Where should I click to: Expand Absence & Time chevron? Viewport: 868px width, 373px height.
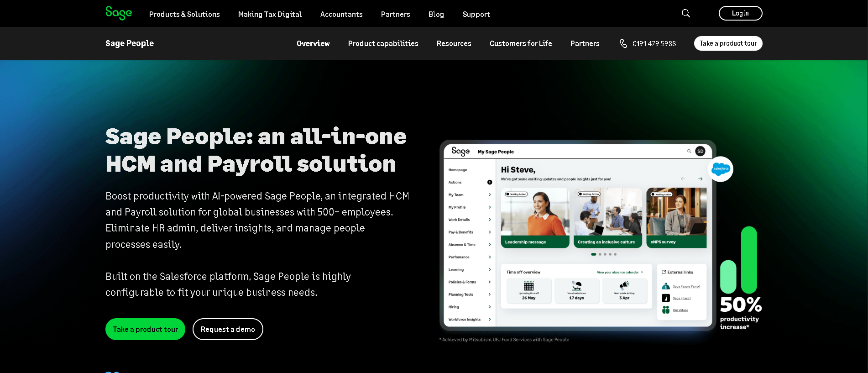pos(490,245)
